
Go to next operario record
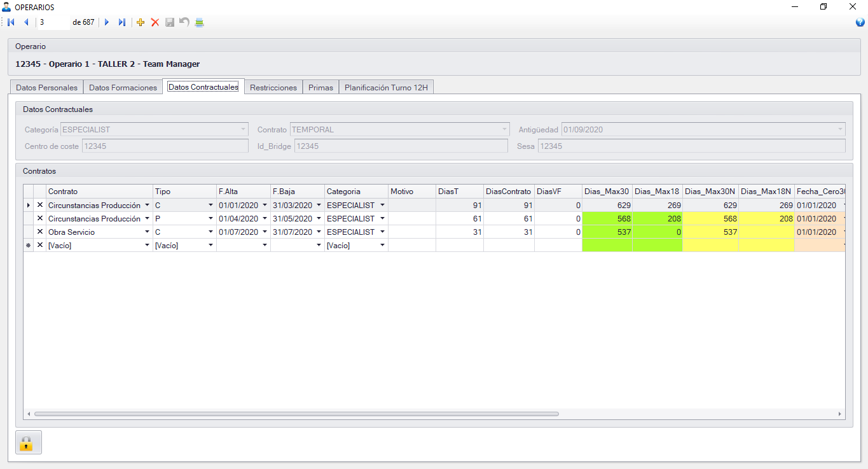(107, 22)
